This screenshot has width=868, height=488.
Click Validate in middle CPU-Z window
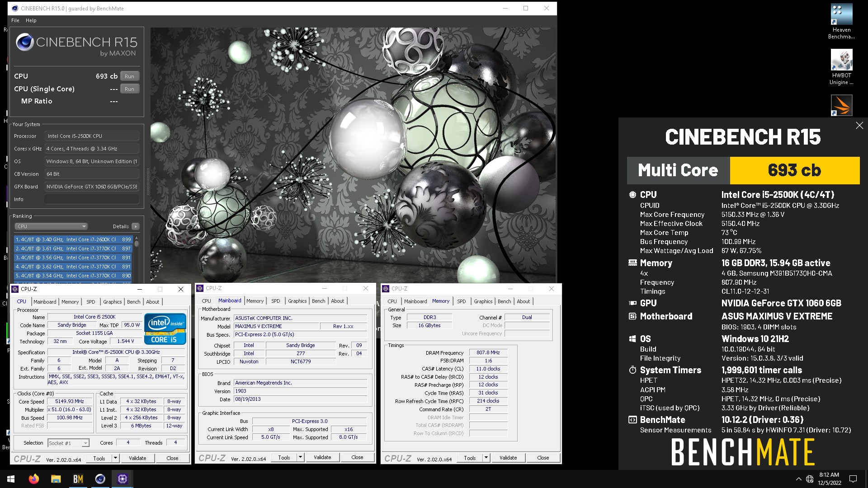(322, 457)
